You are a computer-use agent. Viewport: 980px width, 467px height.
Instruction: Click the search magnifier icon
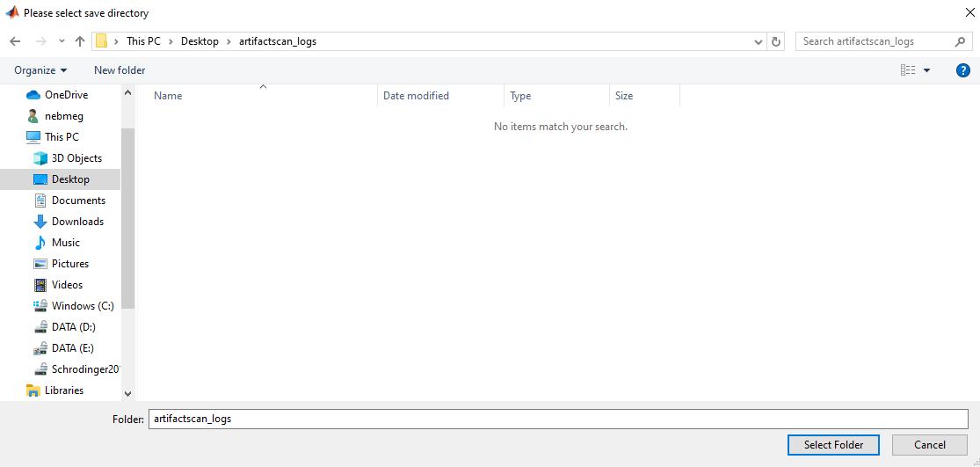pos(960,41)
